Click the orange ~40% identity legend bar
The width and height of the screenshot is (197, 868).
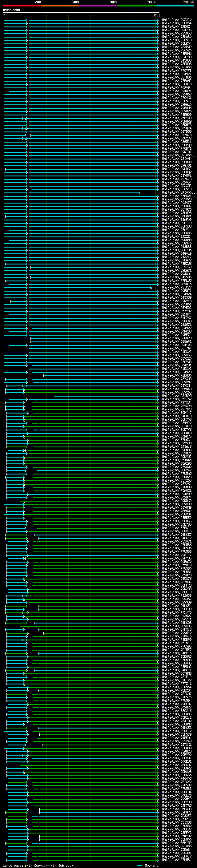point(60,6)
